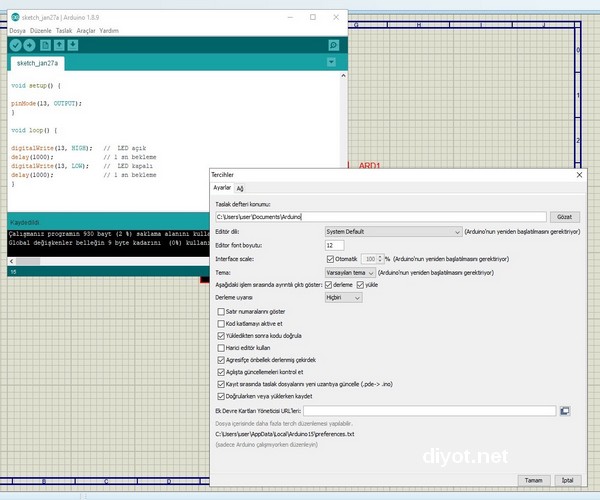This screenshot has width=600, height=500.
Task: Save the sketch using the Save icon
Action: click(73, 46)
